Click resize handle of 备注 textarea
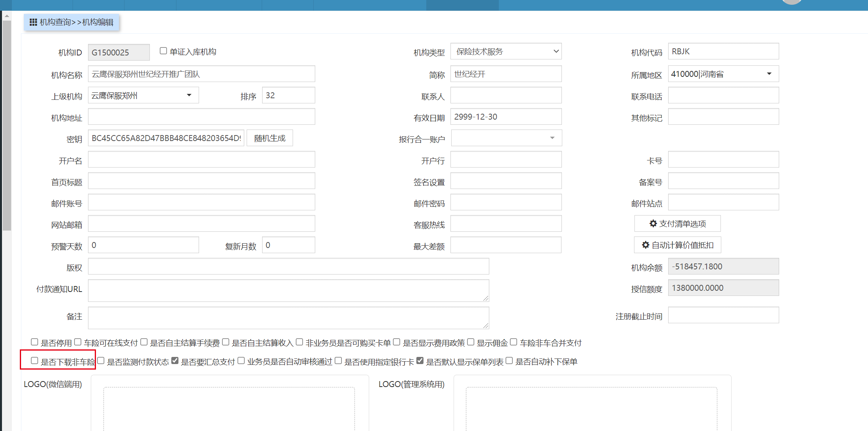 coord(486,326)
